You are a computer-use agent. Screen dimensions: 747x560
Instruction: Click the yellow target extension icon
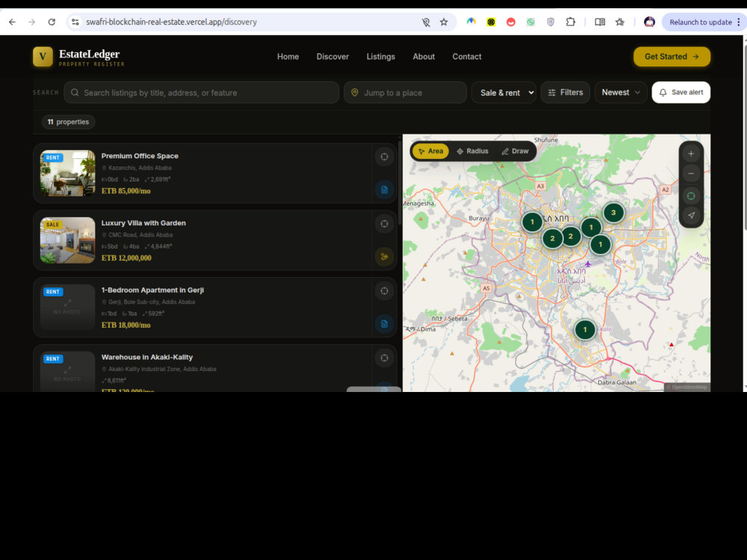[492, 22]
